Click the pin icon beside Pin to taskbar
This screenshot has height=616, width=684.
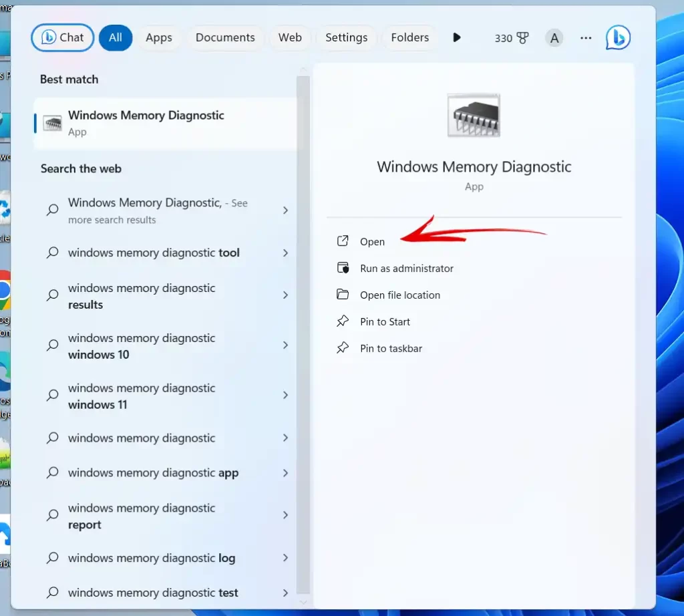click(x=343, y=347)
